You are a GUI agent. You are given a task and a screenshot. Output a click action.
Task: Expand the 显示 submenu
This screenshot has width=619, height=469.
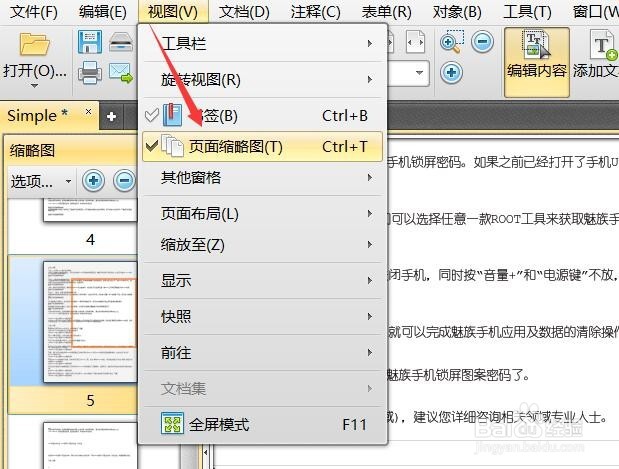point(263,281)
